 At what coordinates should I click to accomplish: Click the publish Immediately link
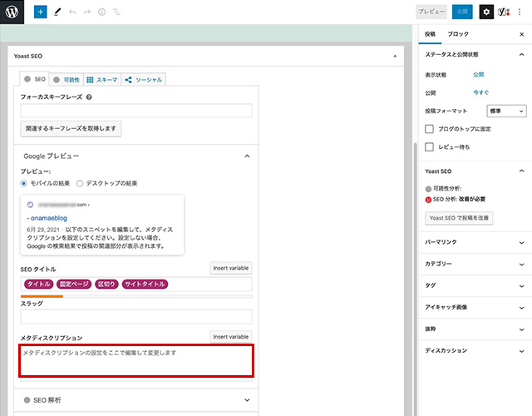tap(480, 92)
